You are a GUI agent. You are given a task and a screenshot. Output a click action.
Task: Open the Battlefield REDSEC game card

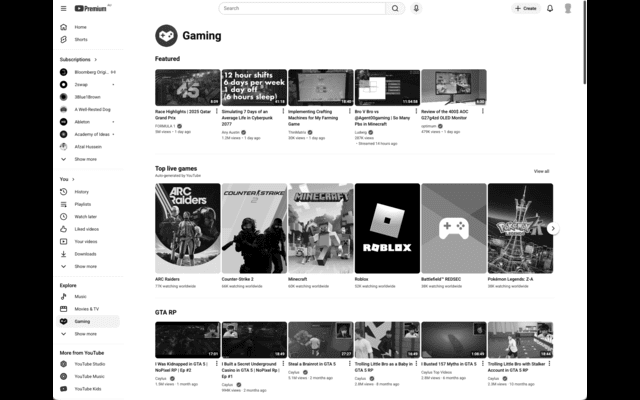(454, 228)
